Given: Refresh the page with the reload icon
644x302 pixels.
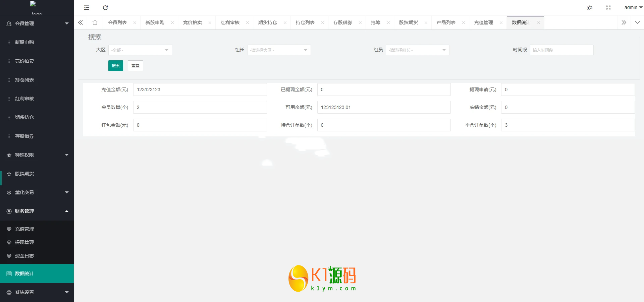Looking at the screenshot, I should (x=105, y=8).
